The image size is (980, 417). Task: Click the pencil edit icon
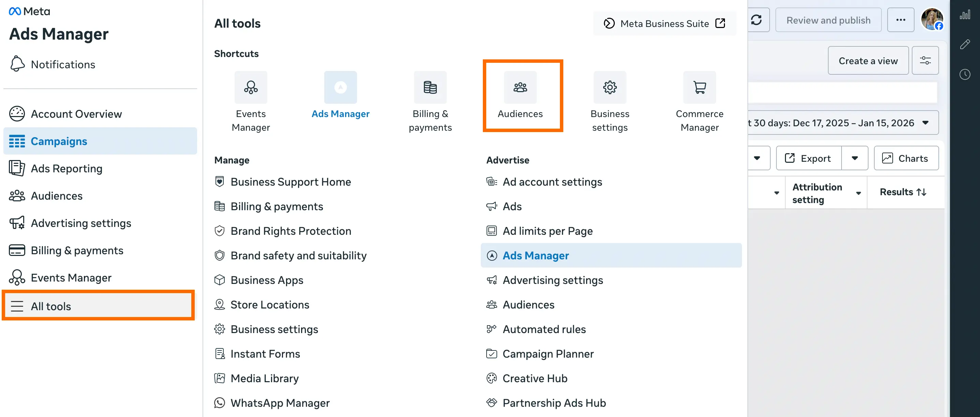tap(964, 44)
